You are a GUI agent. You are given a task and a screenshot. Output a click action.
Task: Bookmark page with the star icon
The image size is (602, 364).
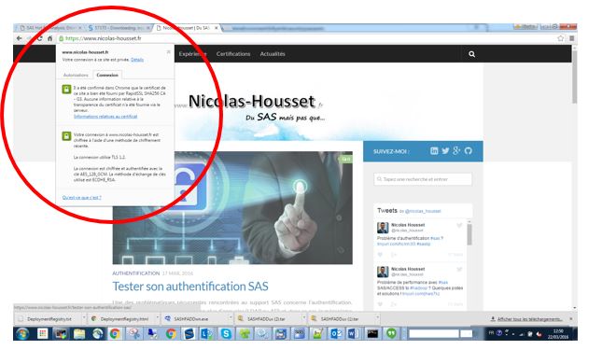point(561,38)
